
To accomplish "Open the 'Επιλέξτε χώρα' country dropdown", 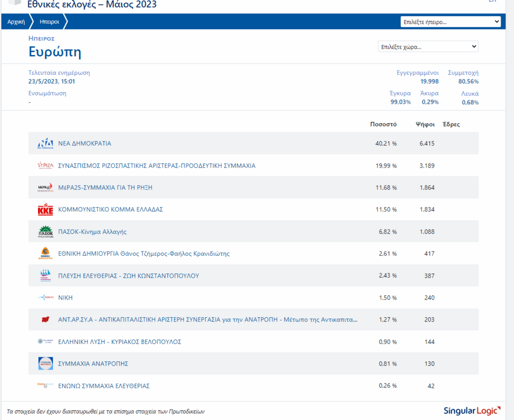I will (x=428, y=47).
